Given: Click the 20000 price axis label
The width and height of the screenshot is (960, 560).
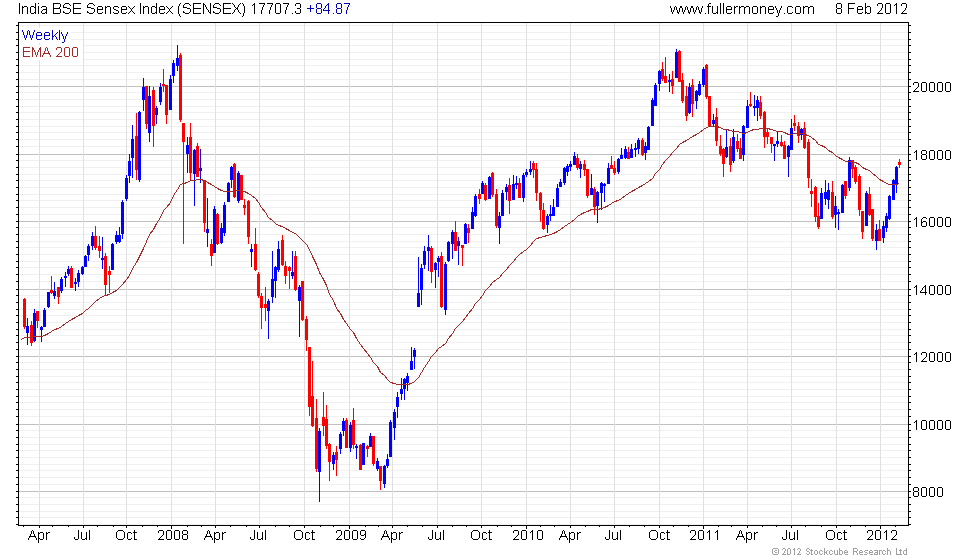Looking at the screenshot, I should 932,88.
